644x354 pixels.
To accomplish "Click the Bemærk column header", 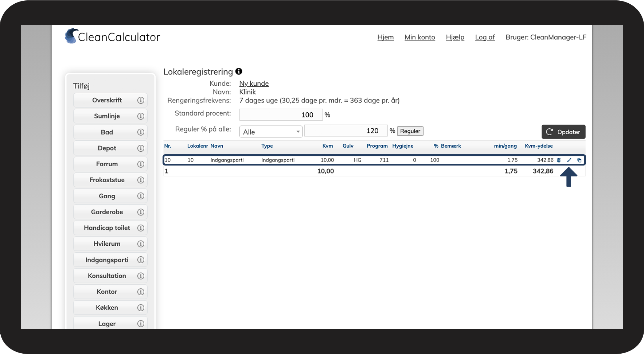I will coord(451,146).
